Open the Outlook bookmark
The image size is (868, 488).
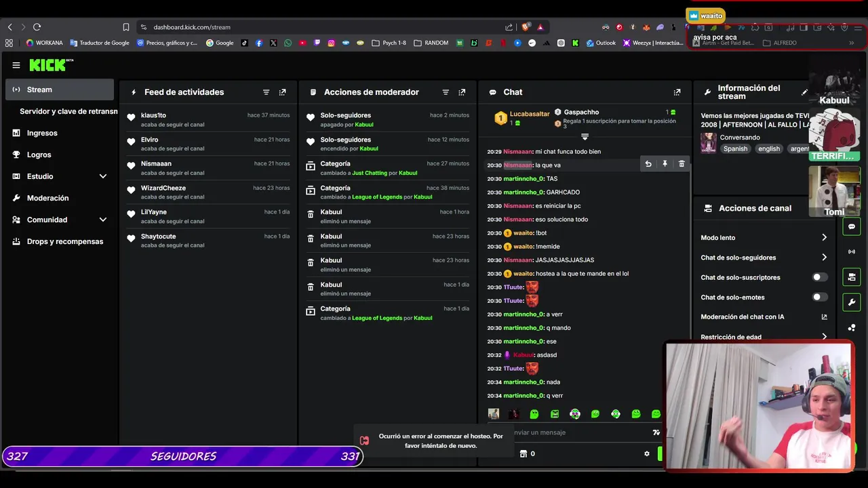(x=601, y=43)
